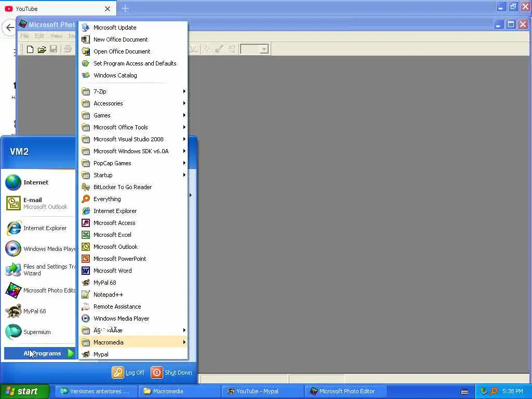Image resolution: width=532 pixels, height=399 pixels.
Task: Click the All Programs button
Action: pyautogui.click(x=39, y=353)
